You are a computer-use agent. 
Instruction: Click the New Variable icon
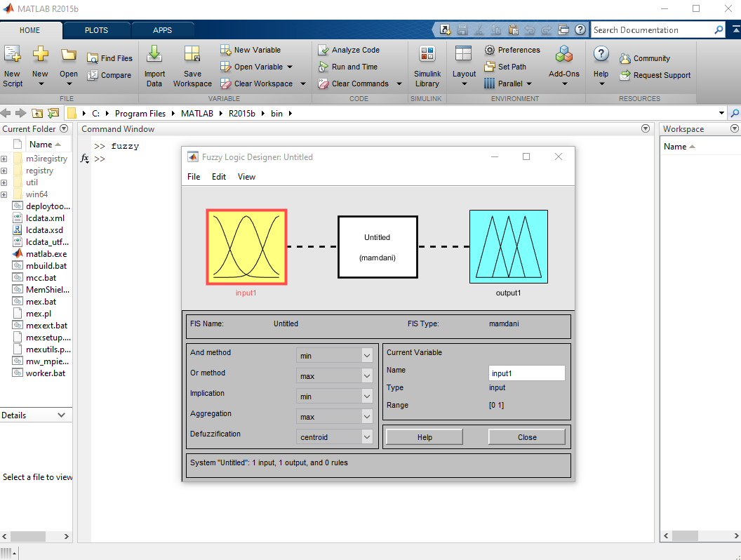click(x=226, y=50)
